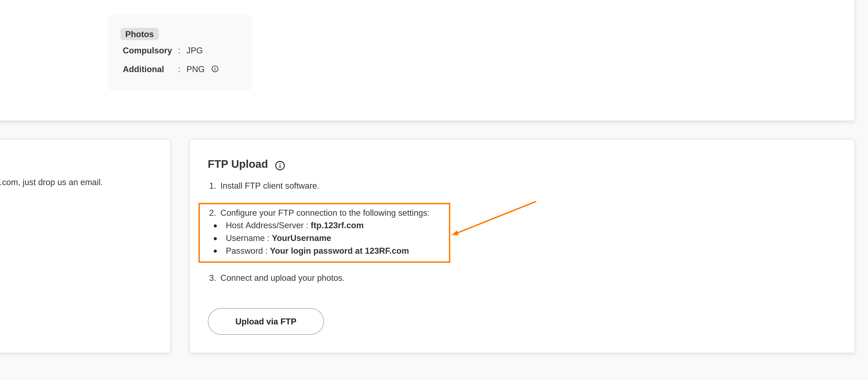The height and width of the screenshot is (380, 868).
Task: Click the Password label in FTP settings
Action: (x=244, y=251)
